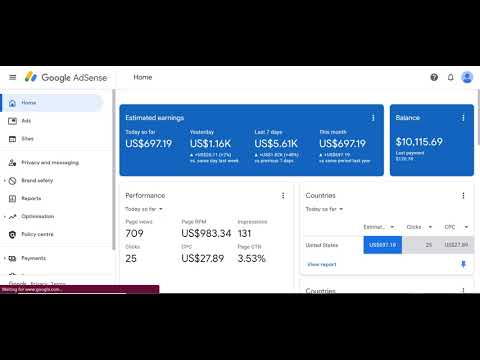Open the hamburger main menu
This screenshot has height=360, width=480.
pos(13,77)
